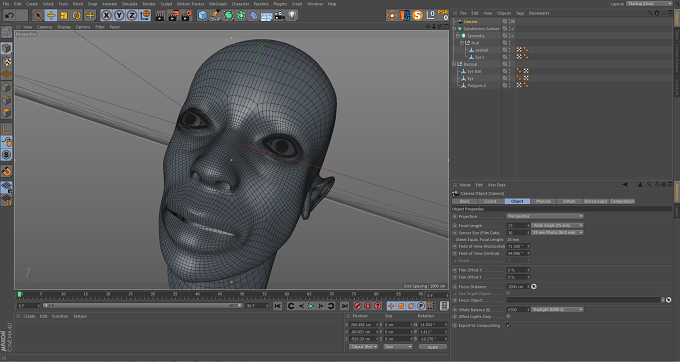Click the Apply button
This screenshot has width=680, height=362.
433,347
